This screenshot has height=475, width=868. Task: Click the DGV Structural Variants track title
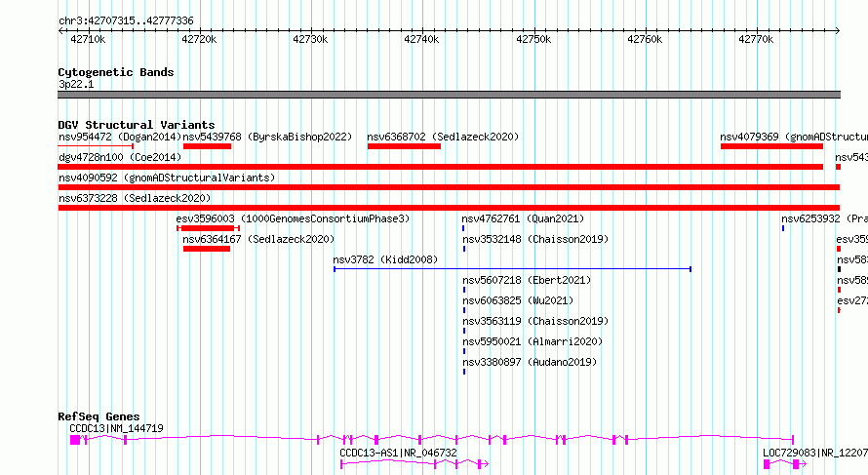tap(137, 125)
